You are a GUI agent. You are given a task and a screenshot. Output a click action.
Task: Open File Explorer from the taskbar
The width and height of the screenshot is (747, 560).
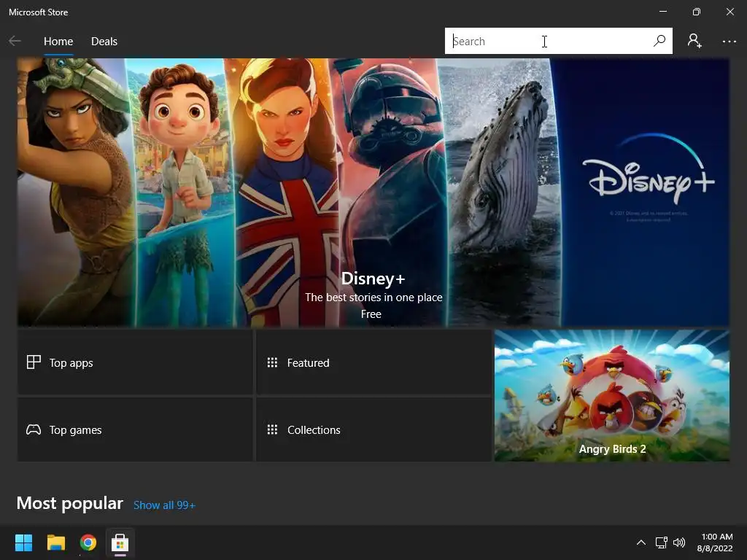click(55, 542)
